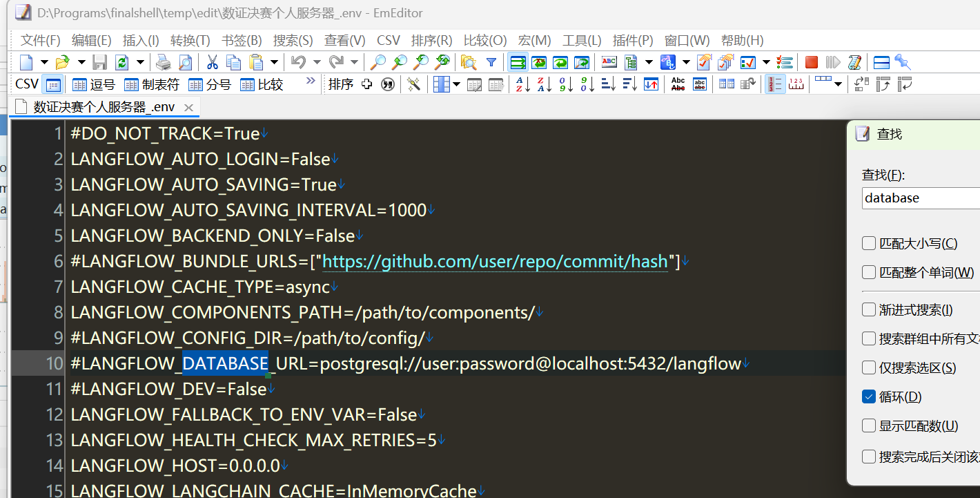Screen dimensions: 980x498
Task: Click the red Stop macro icon
Action: [812, 62]
